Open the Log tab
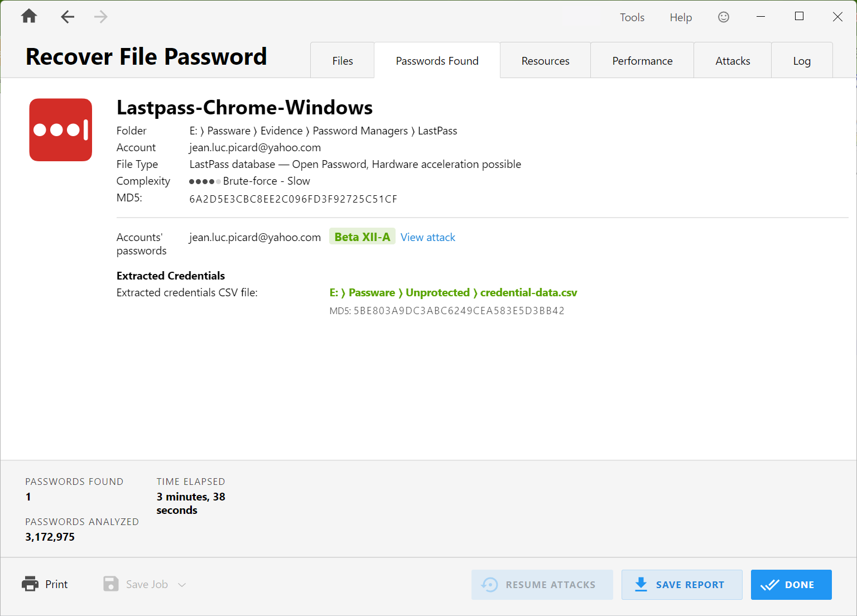 802,60
